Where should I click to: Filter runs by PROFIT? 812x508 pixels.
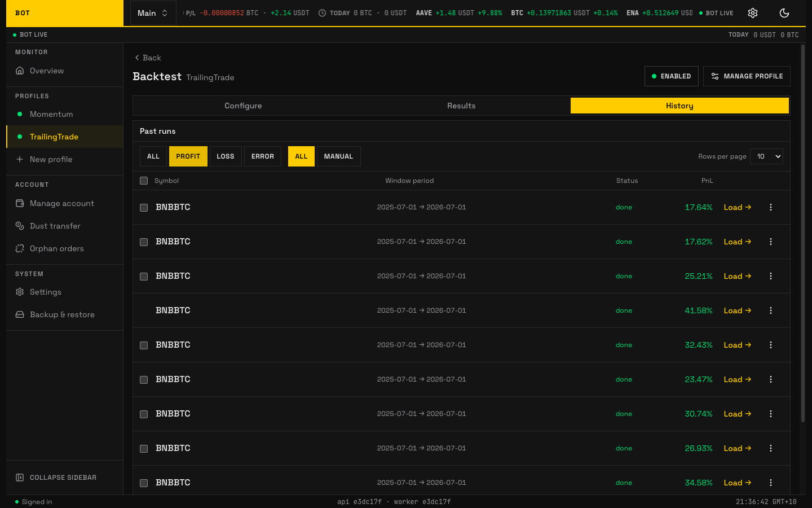(188, 156)
